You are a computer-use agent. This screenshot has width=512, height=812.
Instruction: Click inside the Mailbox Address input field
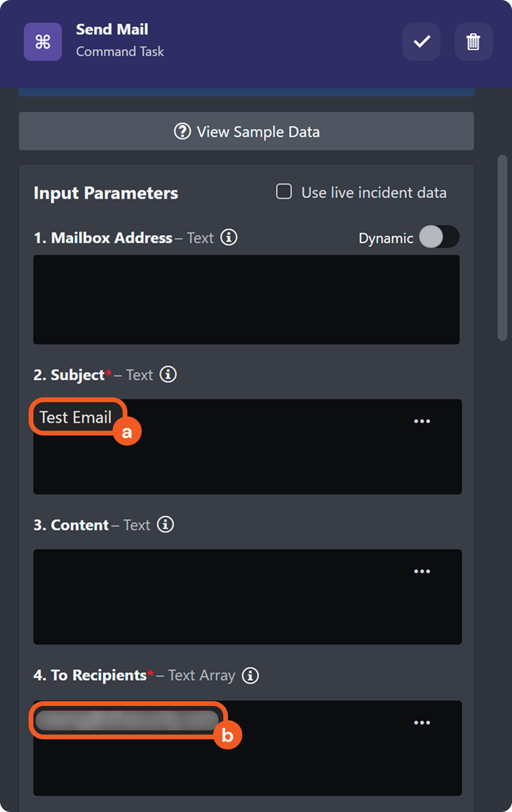pyautogui.click(x=246, y=299)
